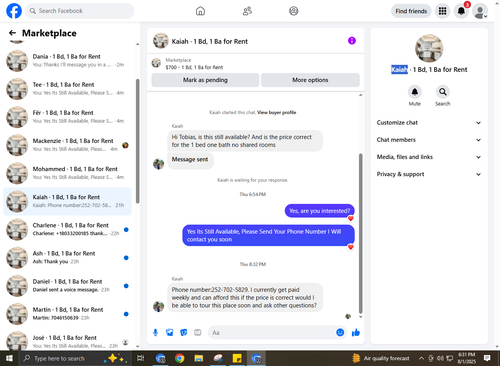Open Mohammed's rental conversation

[x=67, y=173]
